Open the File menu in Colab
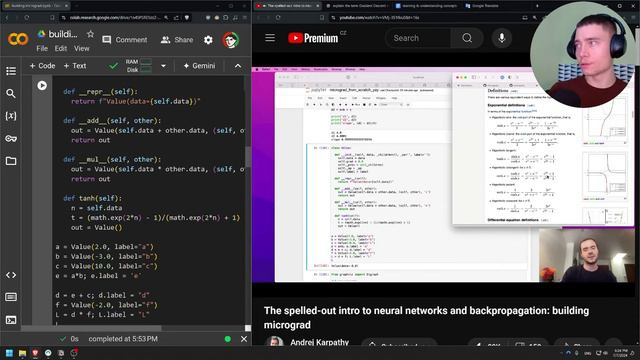Viewport: 640px width, 360px height. tap(42, 48)
